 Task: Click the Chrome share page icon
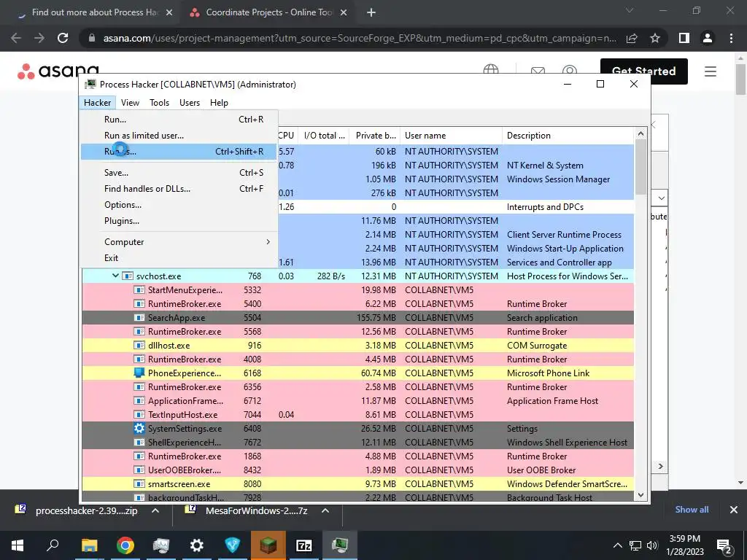pyautogui.click(x=632, y=38)
